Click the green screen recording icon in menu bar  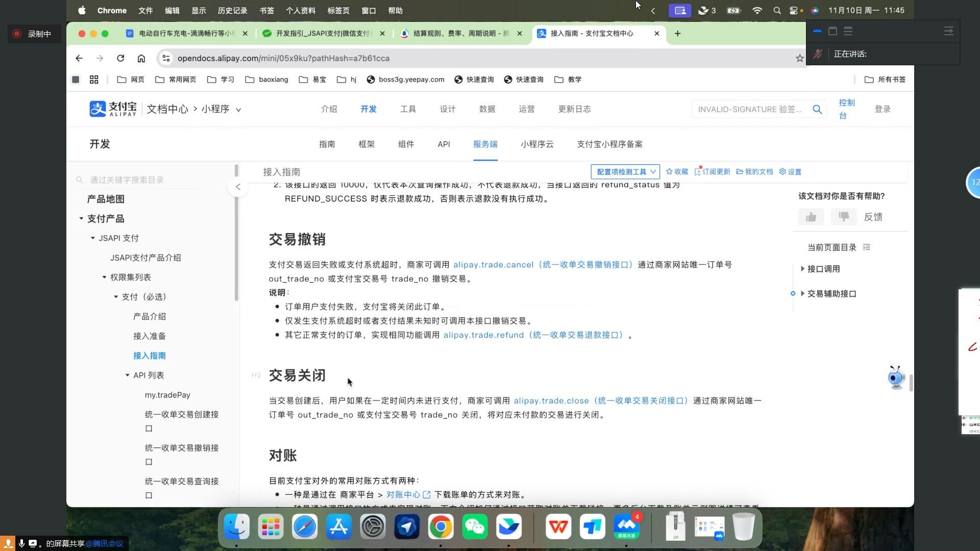tap(680, 10)
